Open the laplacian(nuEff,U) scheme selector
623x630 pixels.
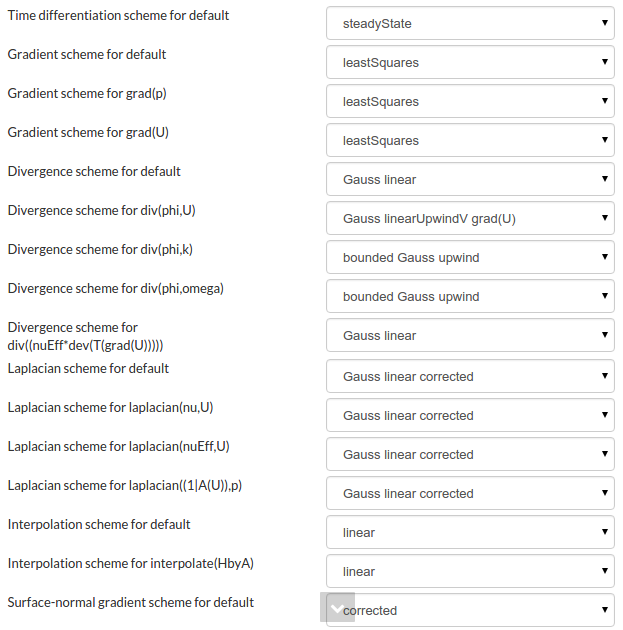click(x=469, y=454)
